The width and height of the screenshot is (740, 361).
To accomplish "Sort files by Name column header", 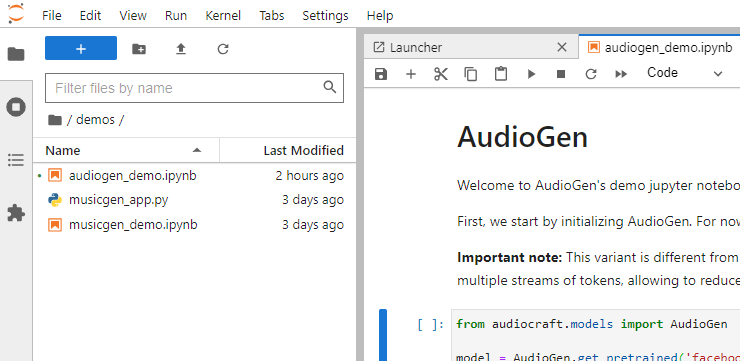I will (x=126, y=151).
